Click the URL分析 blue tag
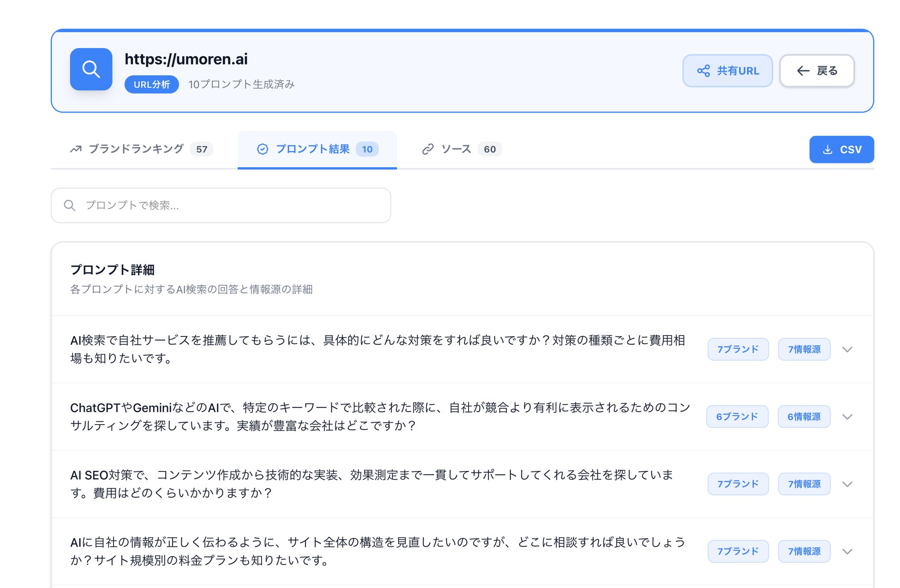This screenshot has width=900, height=588. (x=151, y=84)
